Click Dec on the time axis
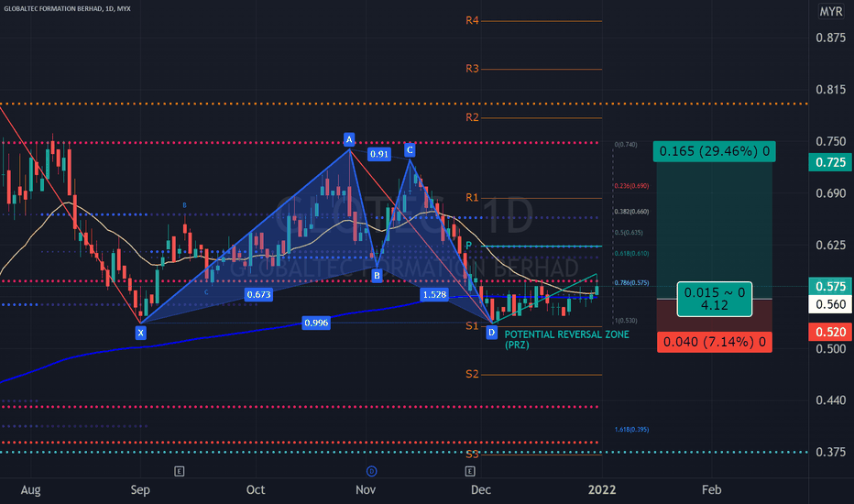854x504 pixels. pos(481,490)
